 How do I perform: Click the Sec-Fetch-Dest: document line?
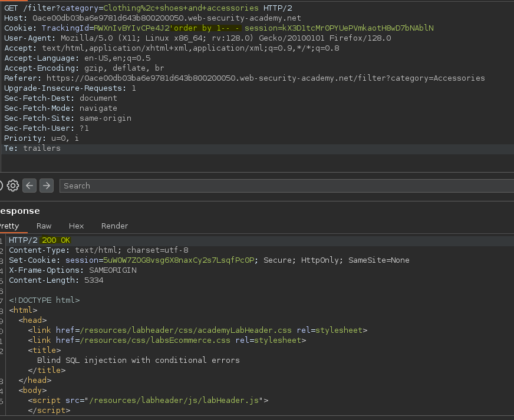click(60, 98)
